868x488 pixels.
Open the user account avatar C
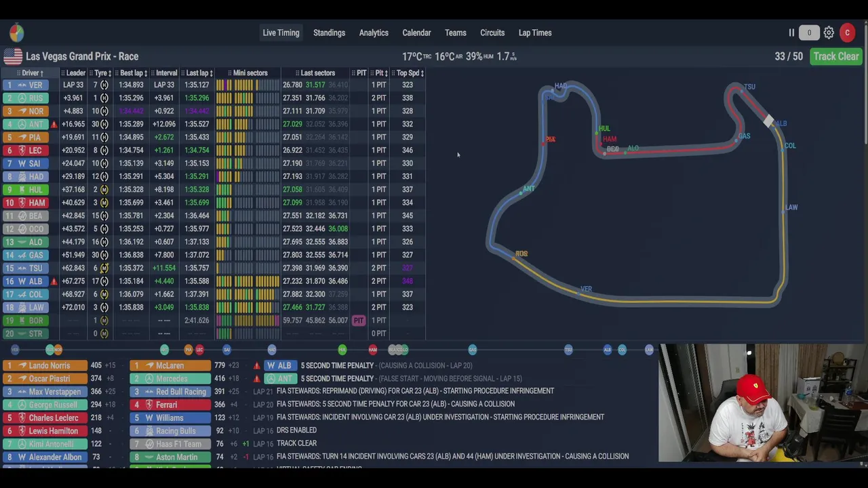tap(847, 33)
